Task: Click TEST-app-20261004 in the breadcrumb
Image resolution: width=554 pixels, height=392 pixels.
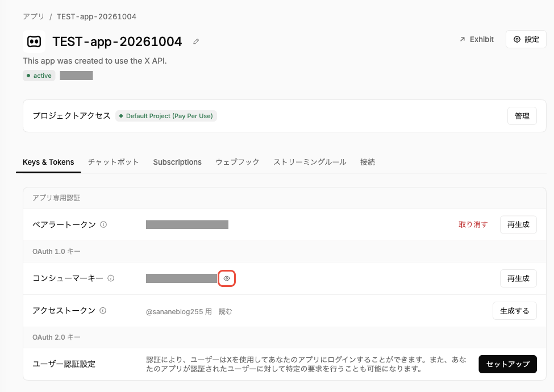Action: tap(97, 16)
